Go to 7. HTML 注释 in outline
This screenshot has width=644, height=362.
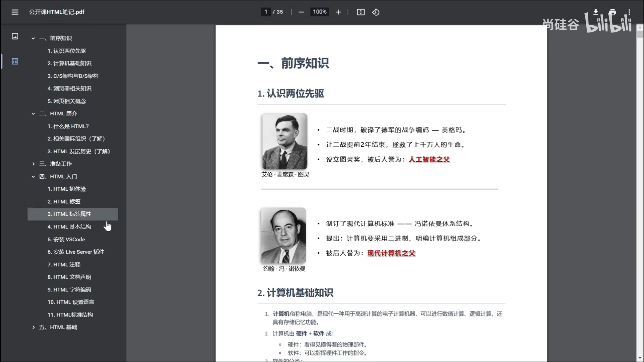pyautogui.click(x=64, y=264)
